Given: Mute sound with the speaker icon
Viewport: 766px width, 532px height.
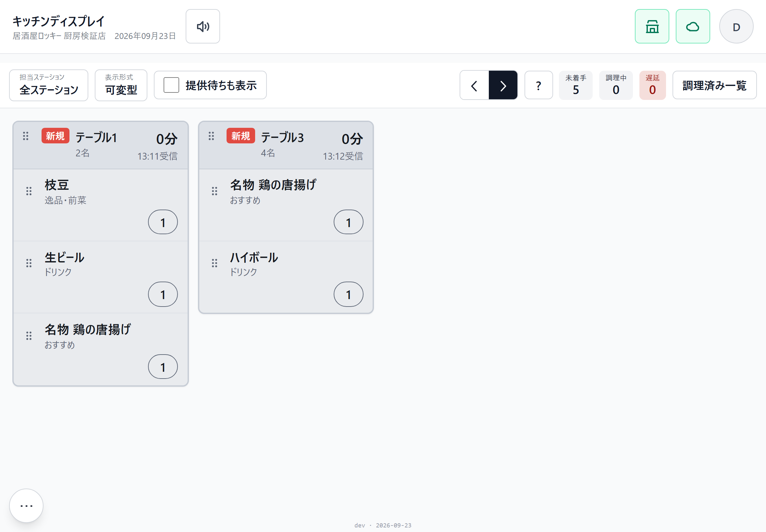Looking at the screenshot, I should coord(203,26).
